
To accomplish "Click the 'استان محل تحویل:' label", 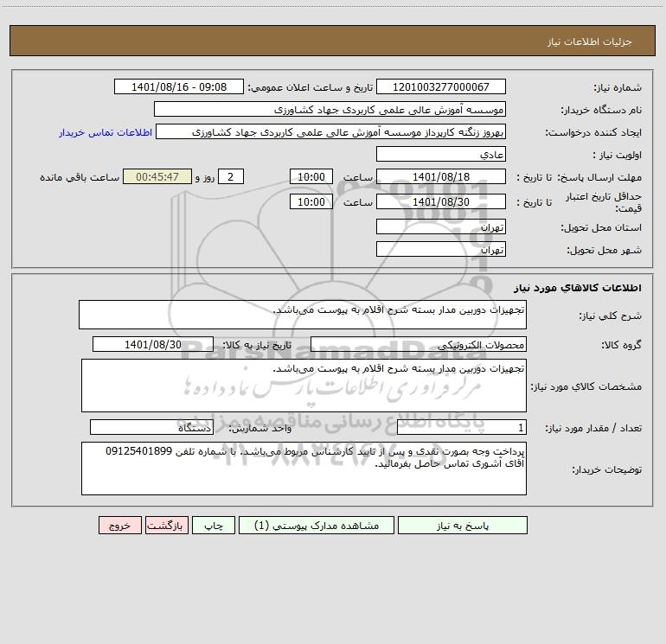I will click(601, 227).
